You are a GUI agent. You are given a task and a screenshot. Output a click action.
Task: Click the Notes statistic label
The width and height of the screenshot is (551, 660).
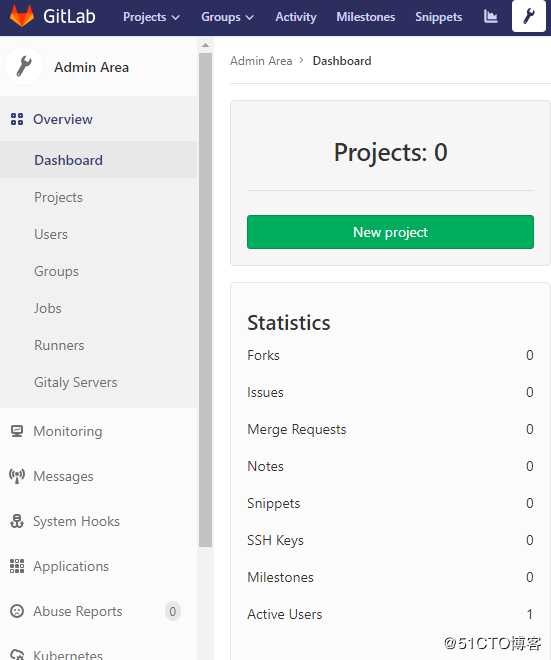point(265,466)
